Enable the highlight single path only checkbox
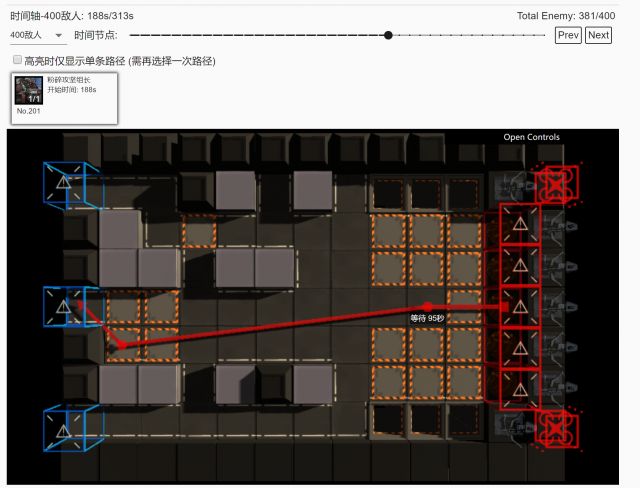 (17, 60)
